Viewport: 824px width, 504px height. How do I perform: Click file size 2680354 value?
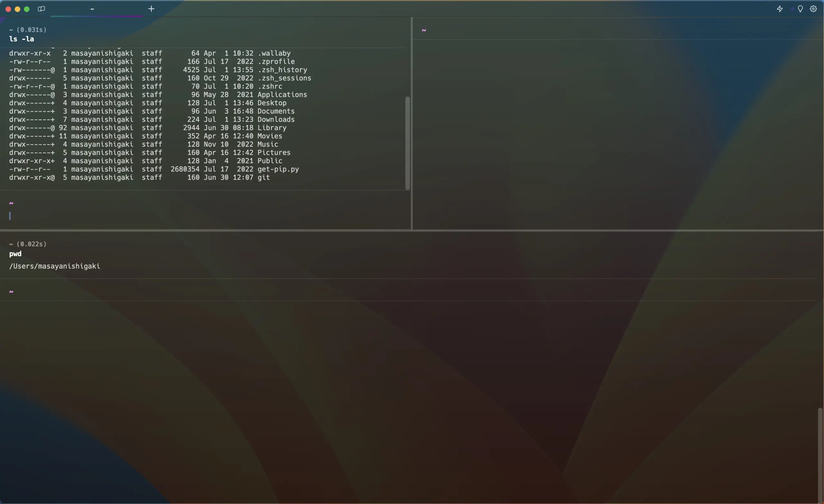coord(185,169)
